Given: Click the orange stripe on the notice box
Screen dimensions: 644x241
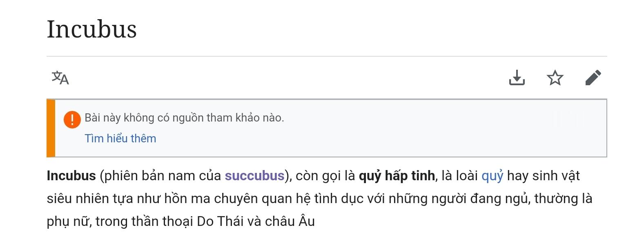Looking at the screenshot, I should 51,128.
